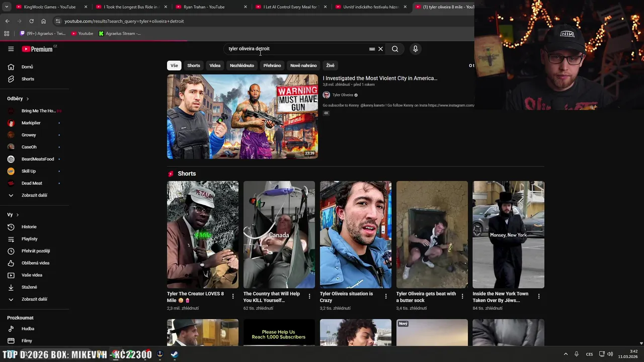The image size is (644, 362).
Task: Open the Agraelus Twitch bookmark
Action: coord(43,34)
